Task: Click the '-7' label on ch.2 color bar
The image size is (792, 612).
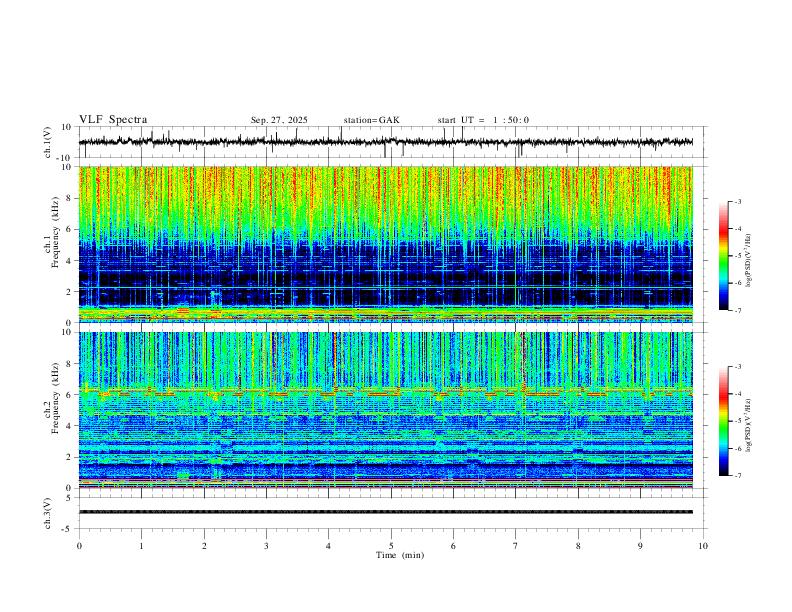Action: click(x=737, y=476)
